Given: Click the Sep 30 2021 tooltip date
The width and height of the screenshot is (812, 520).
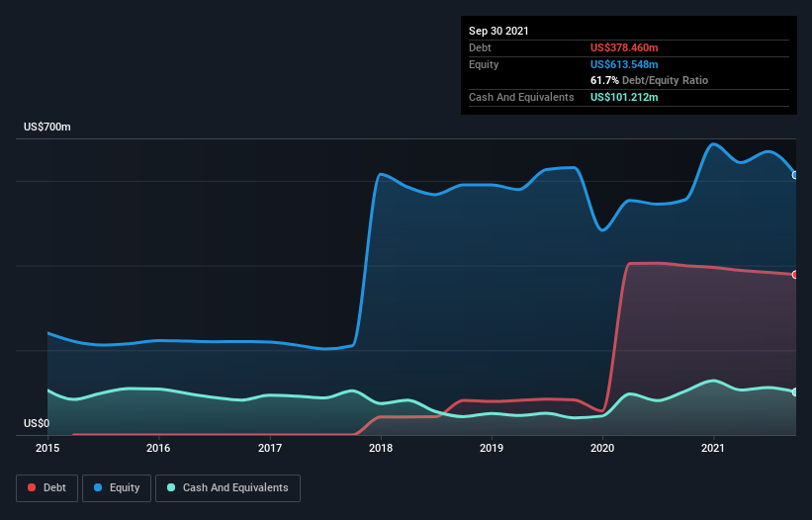Looking at the screenshot, I should [x=498, y=31].
